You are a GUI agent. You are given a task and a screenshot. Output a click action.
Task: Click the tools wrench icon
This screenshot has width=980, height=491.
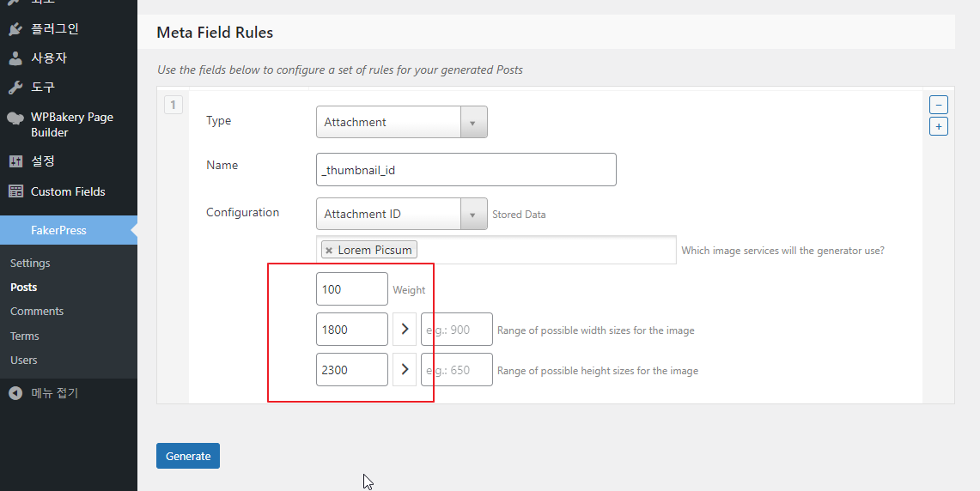[15, 88]
